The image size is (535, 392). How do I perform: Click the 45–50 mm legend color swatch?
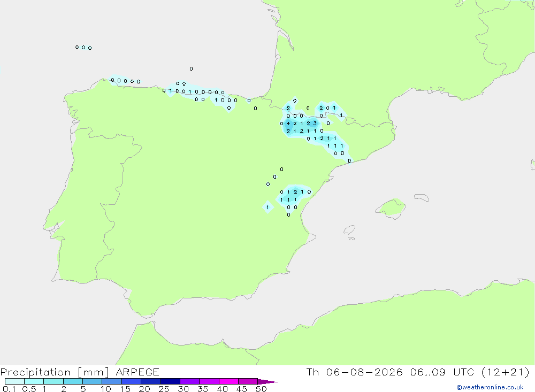248,381
